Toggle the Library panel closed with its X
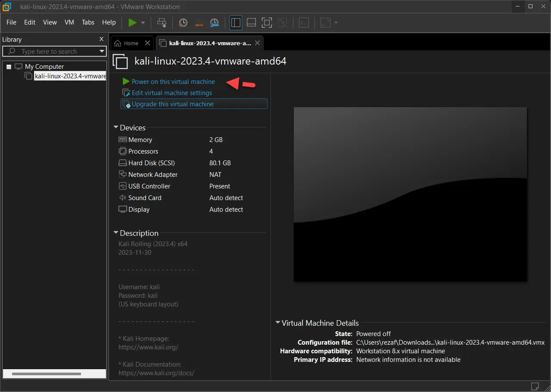 pyautogui.click(x=101, y=39)
